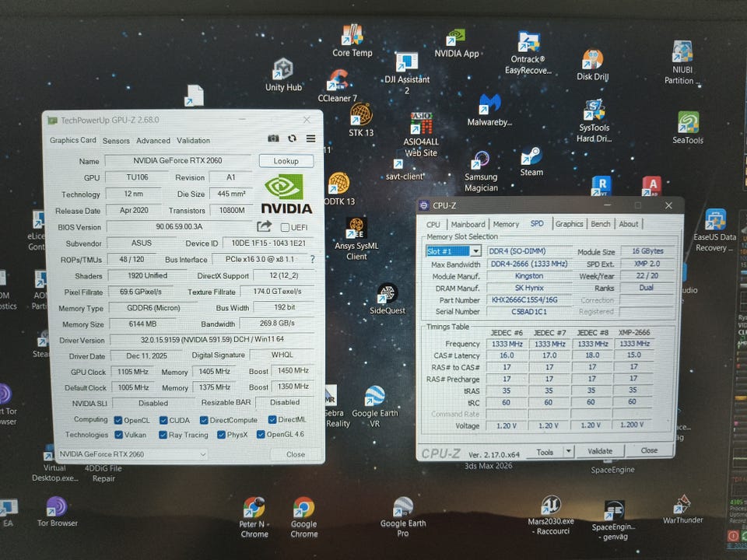747x560 pixels.
Task: Launch Ontrack EasyRecovery icon
Action: point(528,53)
